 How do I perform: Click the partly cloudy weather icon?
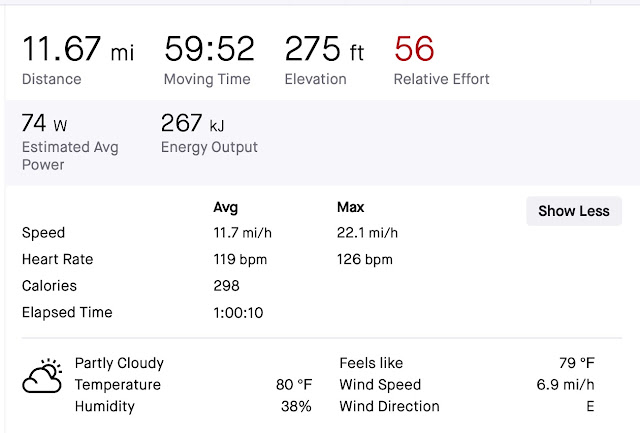[x=42, y=376]
